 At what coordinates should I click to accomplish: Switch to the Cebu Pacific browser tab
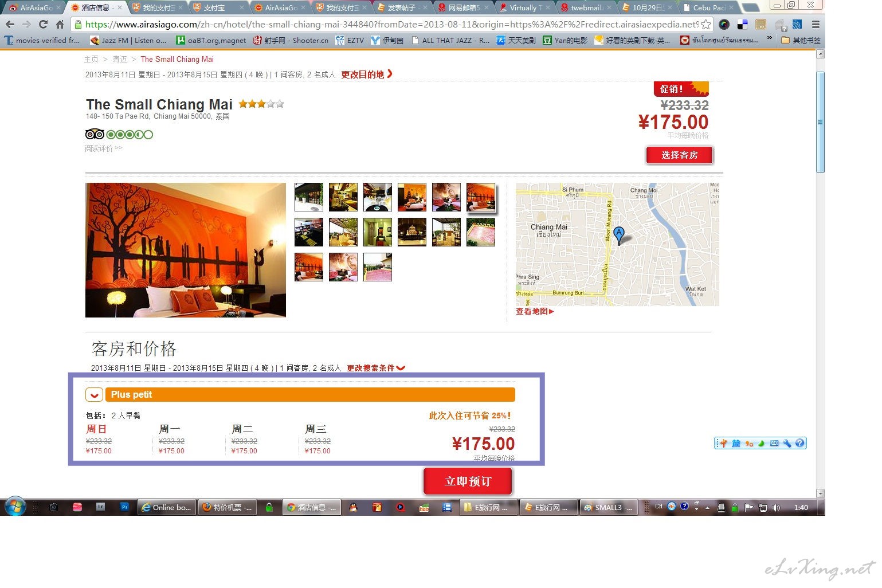pos(709,7)
